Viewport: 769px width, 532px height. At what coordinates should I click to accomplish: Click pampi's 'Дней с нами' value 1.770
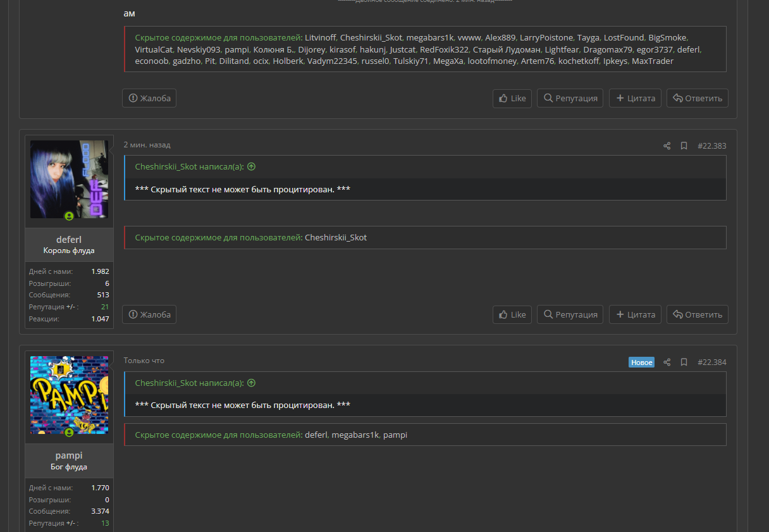click(x=100, y=488)
